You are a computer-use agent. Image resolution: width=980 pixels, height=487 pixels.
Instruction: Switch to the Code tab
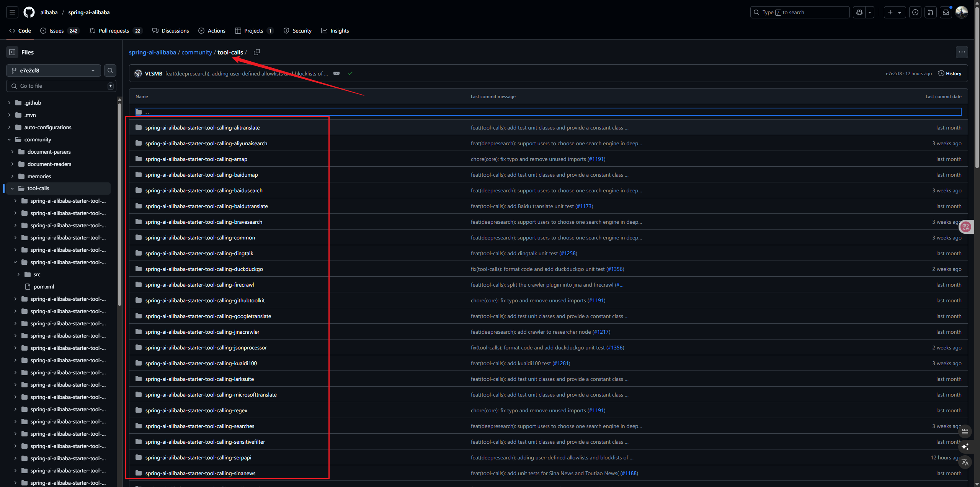point(20,31)
